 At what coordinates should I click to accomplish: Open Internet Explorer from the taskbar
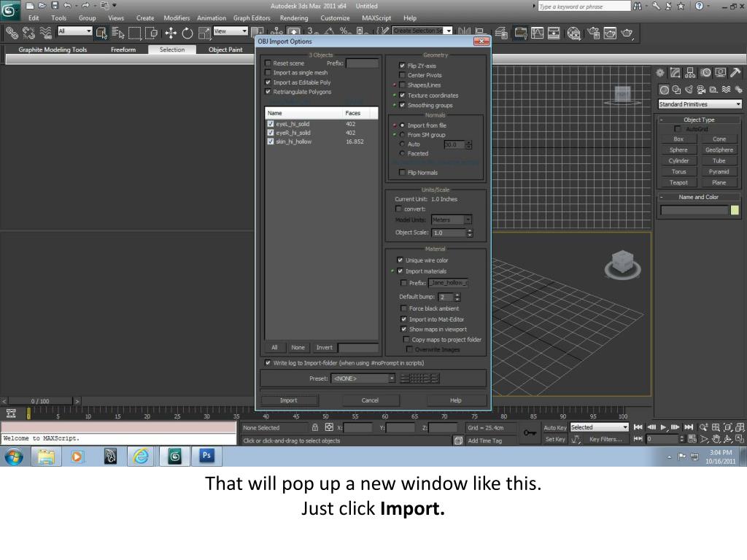click(x=141, y=456)
